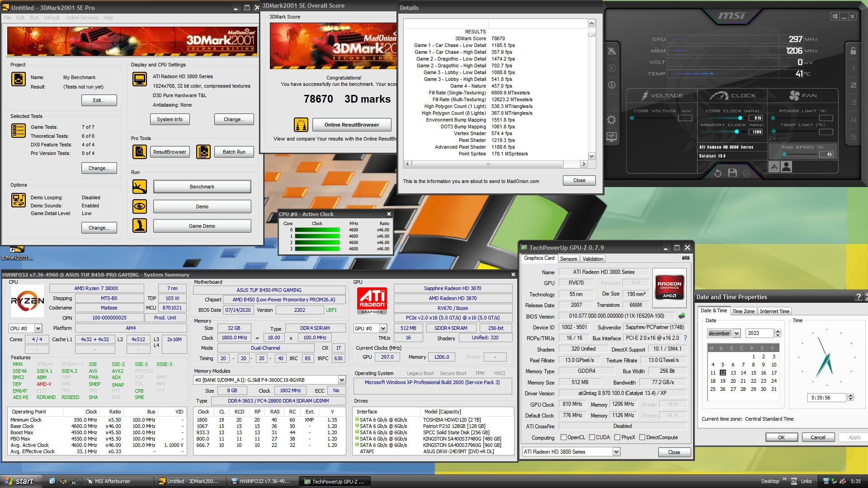This screenshot has height=488, width=868.
Task: Click ResultBrowser magnifier icon in Pro Tools
Action: (x=140, y=152)
